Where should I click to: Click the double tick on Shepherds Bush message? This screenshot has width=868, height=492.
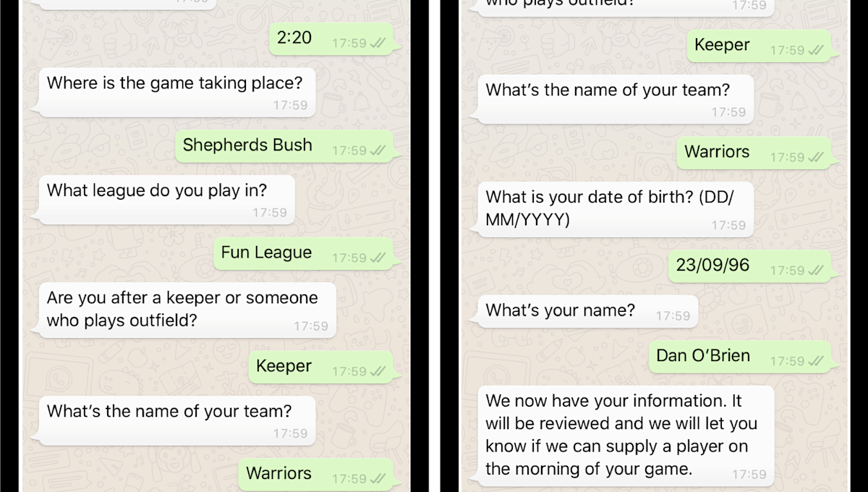[x=378, y=151]
